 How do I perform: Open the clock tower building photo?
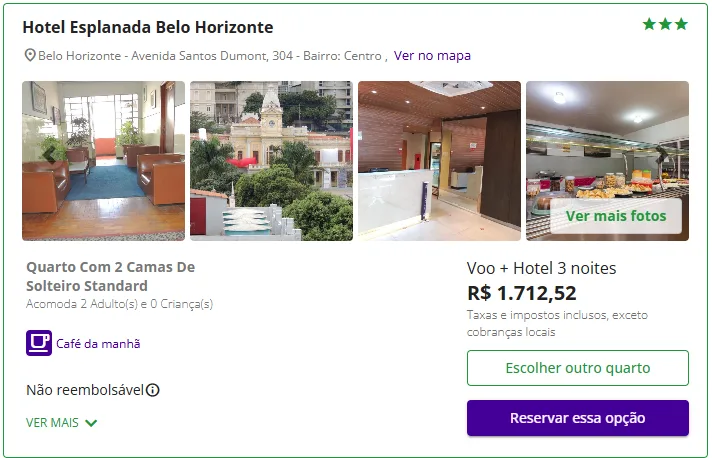point(271,161)
